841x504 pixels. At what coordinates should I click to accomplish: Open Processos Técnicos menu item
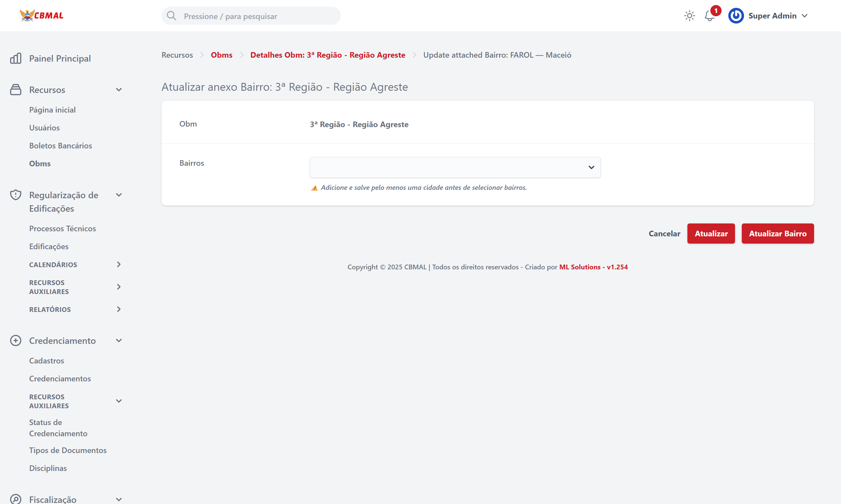click(63, 228)
